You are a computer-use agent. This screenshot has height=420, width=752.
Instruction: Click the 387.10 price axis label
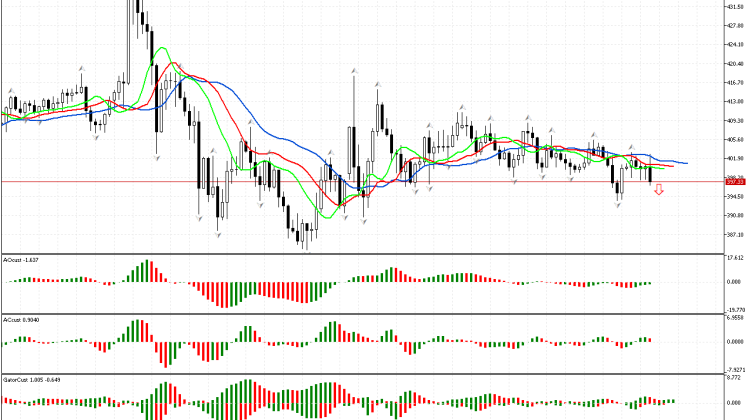735,234
